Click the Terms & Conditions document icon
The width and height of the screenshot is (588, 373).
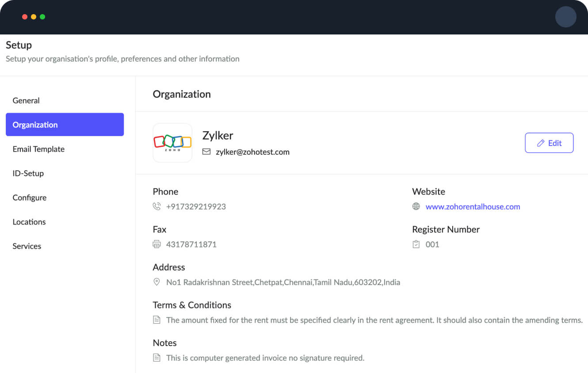[157, 320]
